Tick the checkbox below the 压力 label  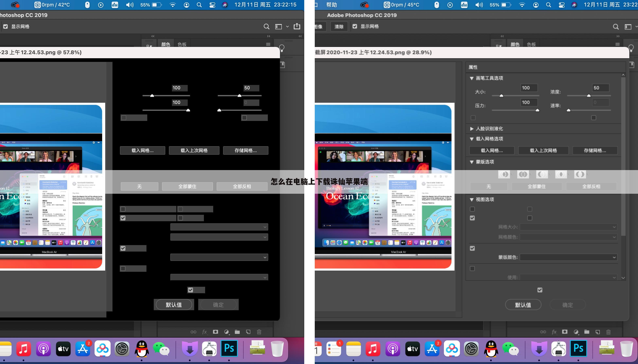click(x=473, y=117)
